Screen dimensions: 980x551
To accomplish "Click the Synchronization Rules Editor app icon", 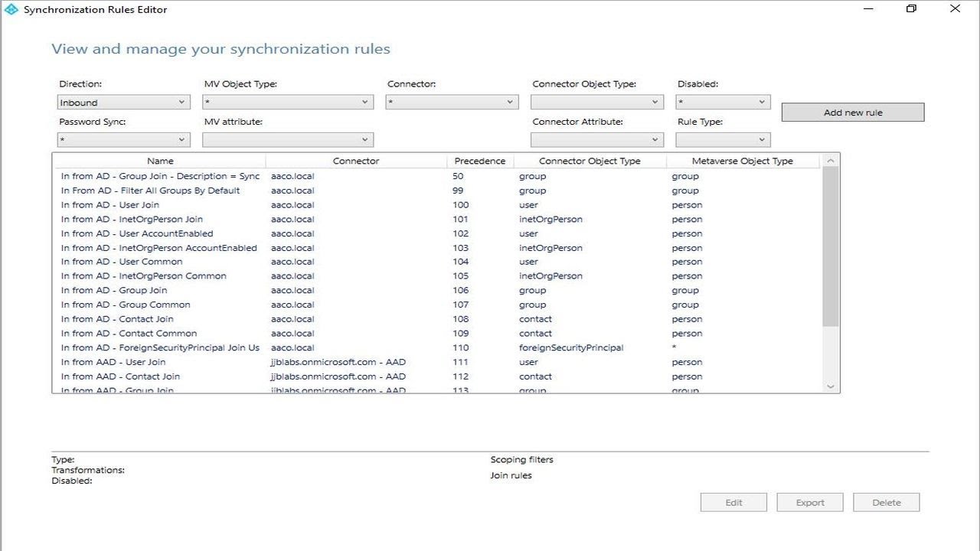I will click(11, 10).
